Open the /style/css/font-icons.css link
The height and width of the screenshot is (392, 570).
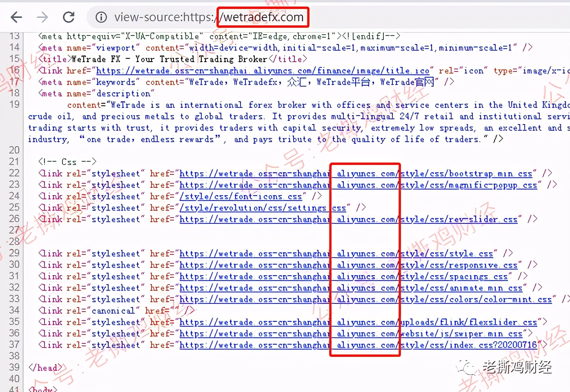(x=240, y=196)
